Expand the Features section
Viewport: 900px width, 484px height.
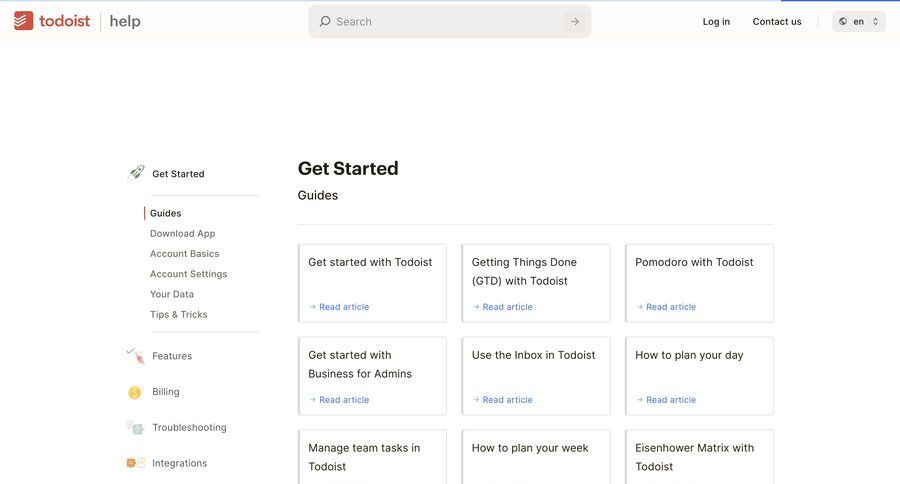pyautogui.click(x=172, y=356)
